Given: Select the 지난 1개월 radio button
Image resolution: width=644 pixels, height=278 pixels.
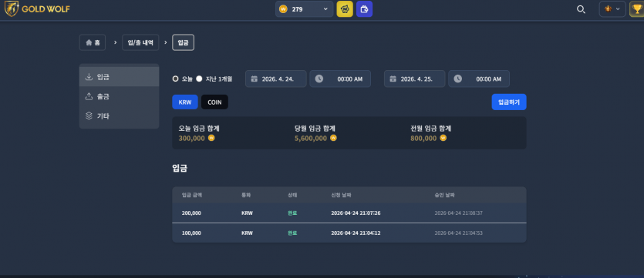Looking at the screenshot, I should (x=199, y=79).
